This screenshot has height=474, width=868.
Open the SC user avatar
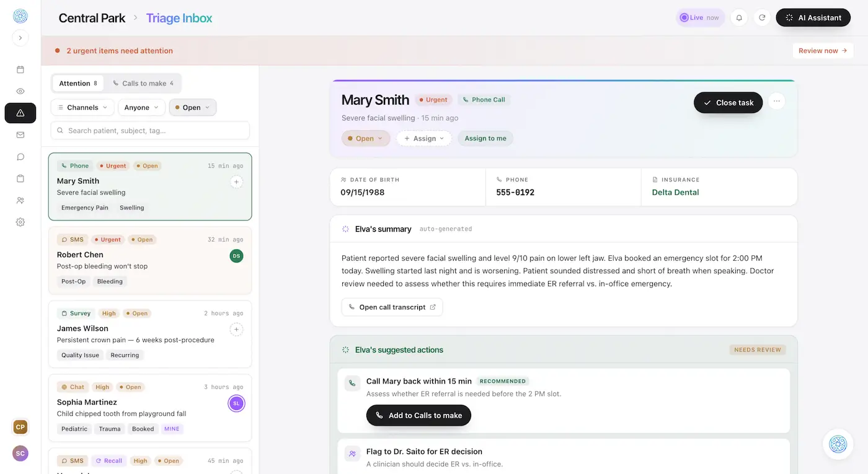tap(20, 454)
